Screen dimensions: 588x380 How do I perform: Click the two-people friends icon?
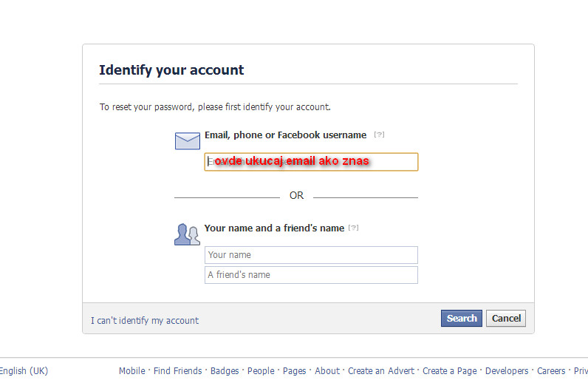coord(187,234)
